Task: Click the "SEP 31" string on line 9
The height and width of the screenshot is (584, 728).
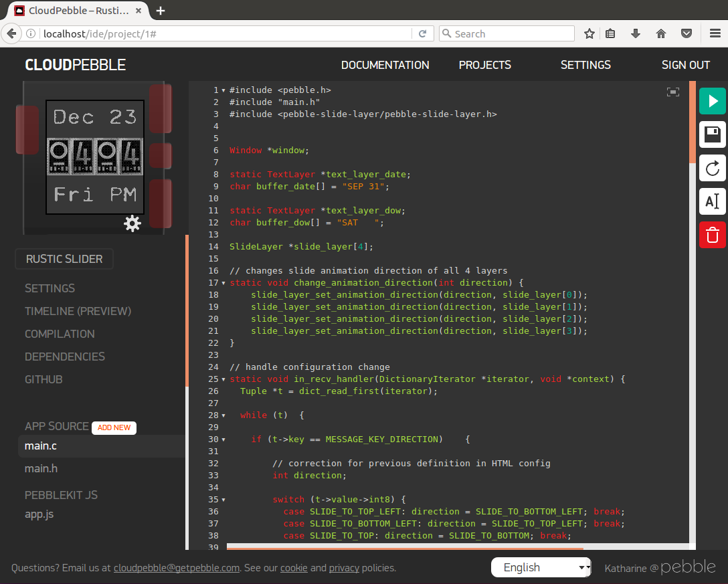Action: [363, 187]
